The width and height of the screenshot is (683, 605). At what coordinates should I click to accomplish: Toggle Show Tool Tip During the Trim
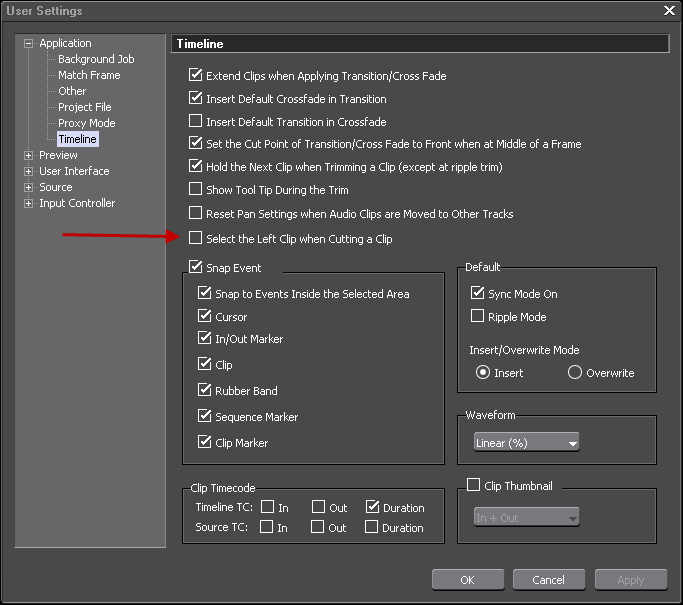tap(196, 189)
